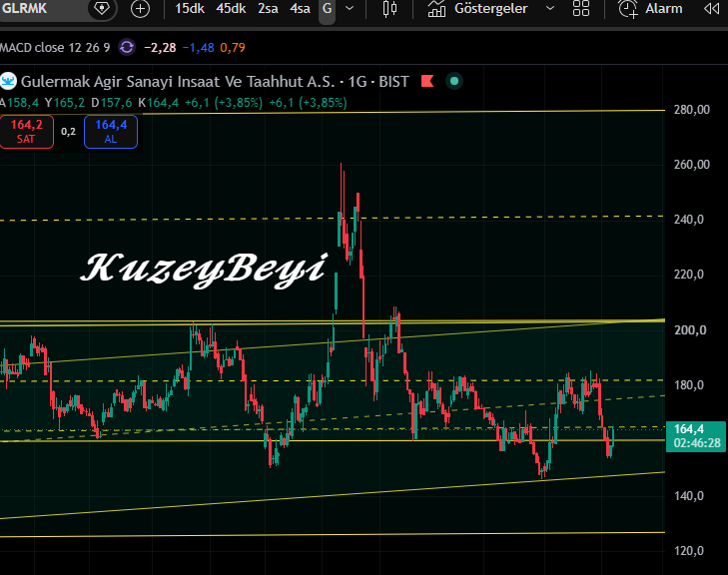Screen dimensions: 728x575
Task: Click the purple MACD refresh icon
Action: click(x=126, y=47)
